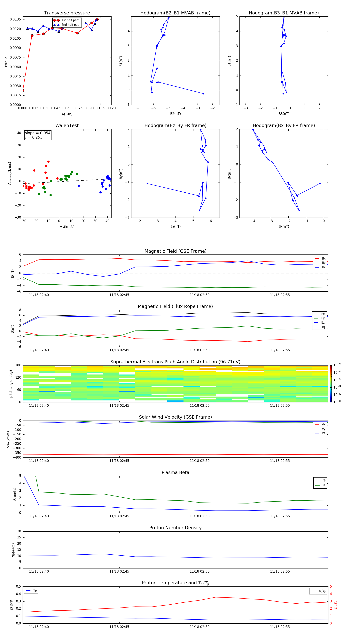Viewport: 351px width, 644px height.
Task: Select the 180 tick on pitch angle axis
Action: [x=18, y=365]
